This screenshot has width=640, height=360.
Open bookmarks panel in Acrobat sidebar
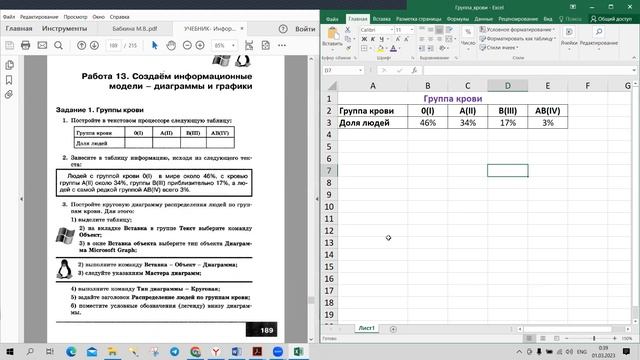9,80
